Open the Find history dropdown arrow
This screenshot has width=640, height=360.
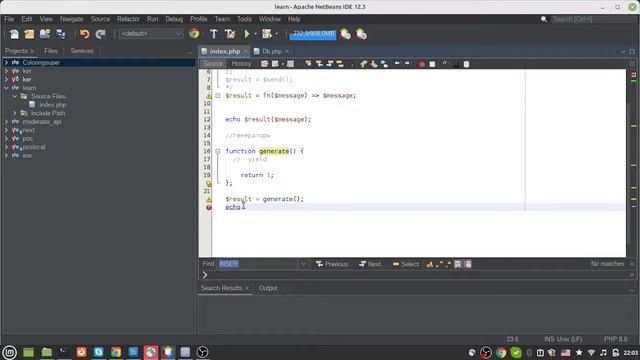pyautogui.click(x=303, y=264)
